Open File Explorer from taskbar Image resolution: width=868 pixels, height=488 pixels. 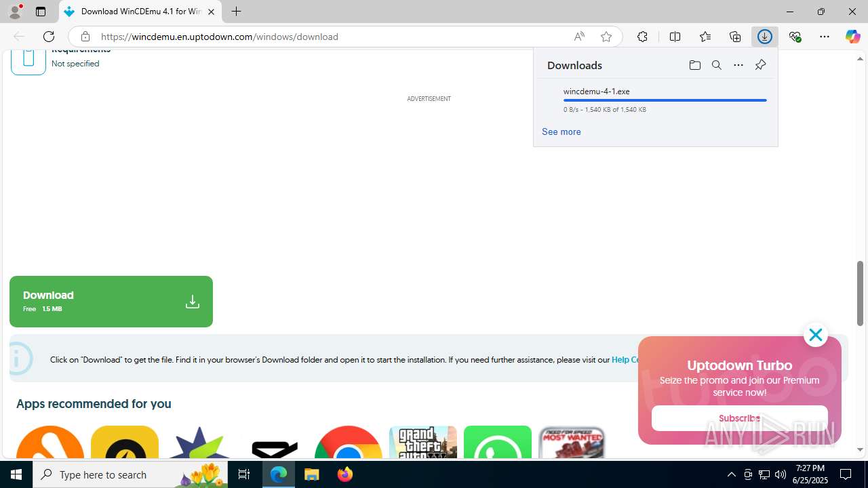(312, 474)
